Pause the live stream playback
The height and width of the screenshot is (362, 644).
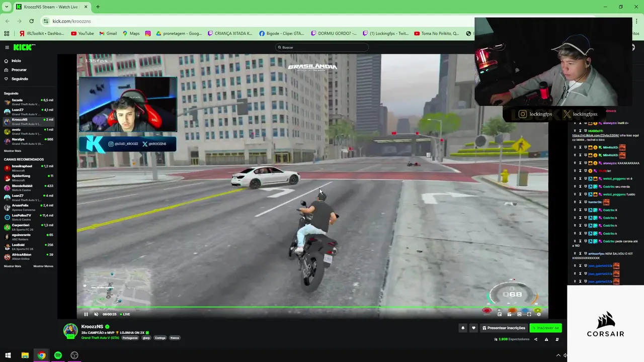pos(86,314)
